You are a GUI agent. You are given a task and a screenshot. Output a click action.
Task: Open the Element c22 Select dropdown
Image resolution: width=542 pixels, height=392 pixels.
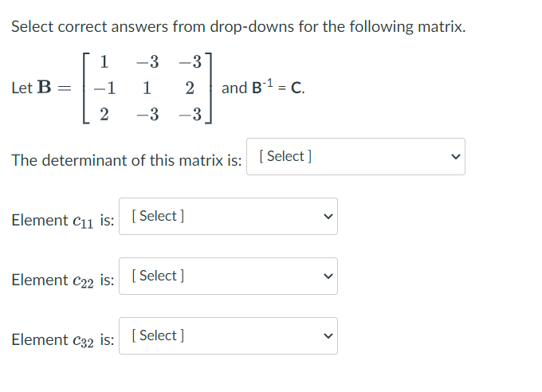click(x=228, y=276)
